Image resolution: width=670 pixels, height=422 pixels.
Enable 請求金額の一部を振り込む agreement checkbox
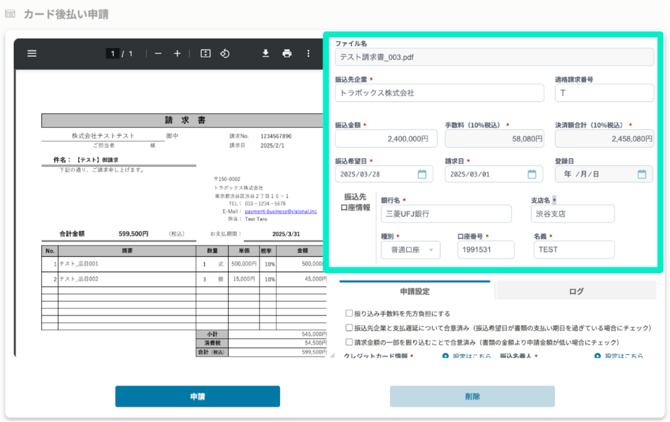349,342
